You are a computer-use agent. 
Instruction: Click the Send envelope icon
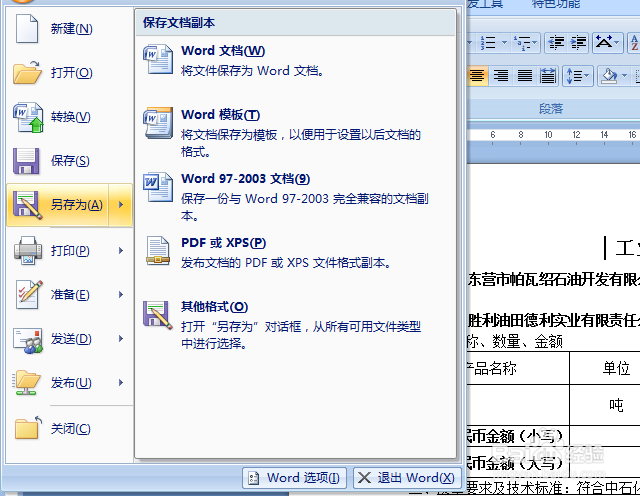coord(28,340)
